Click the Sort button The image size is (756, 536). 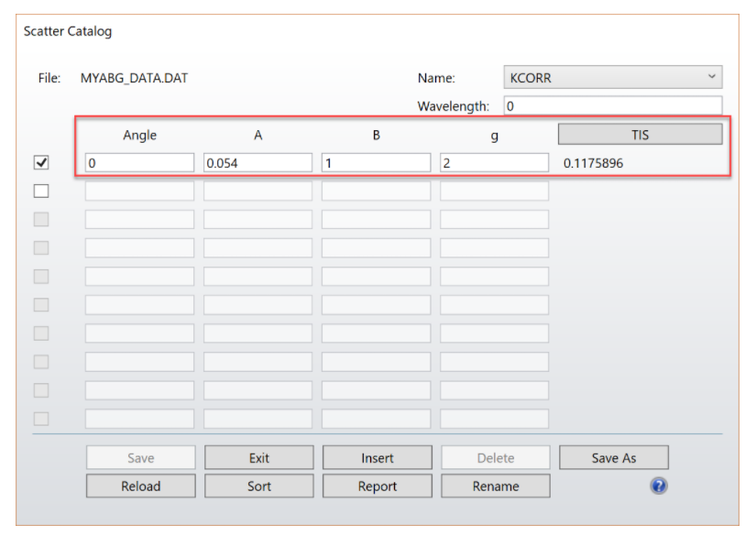coord(258,487)
